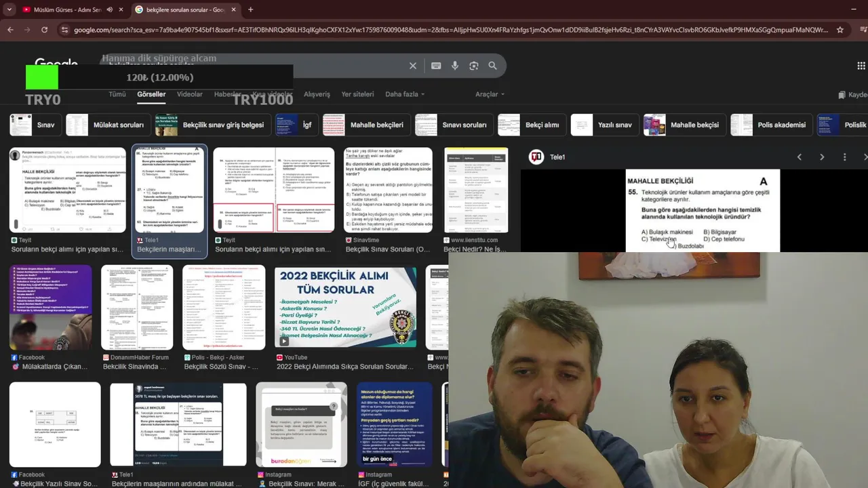The height and width of the screenshot is (488, 868).
Task: Reload the current Google page
Action: click(44, 30)
